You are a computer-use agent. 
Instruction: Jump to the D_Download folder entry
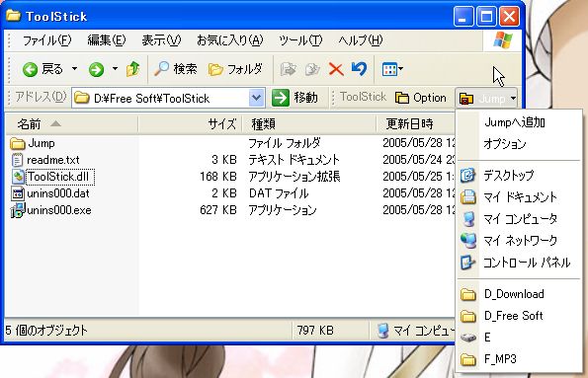coord(520,294)
